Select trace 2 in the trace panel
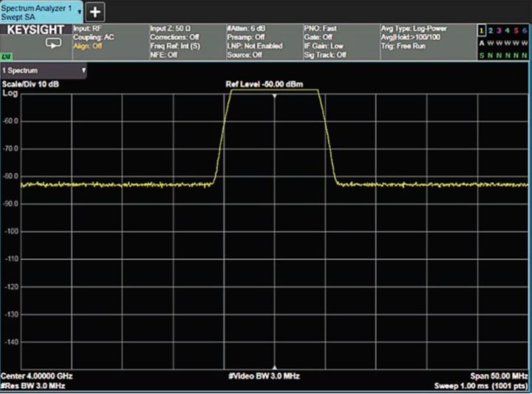This screenshot has height=394, width=532. 490,30
